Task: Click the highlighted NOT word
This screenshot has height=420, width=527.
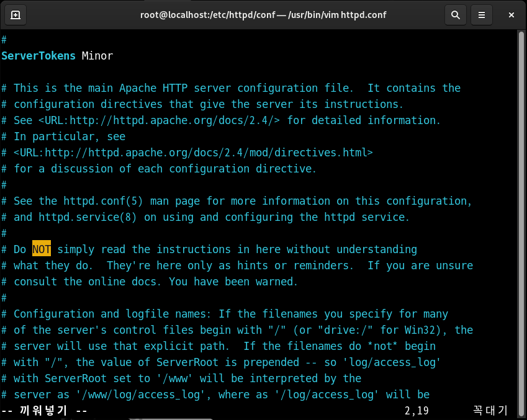Action: (42, 249)
